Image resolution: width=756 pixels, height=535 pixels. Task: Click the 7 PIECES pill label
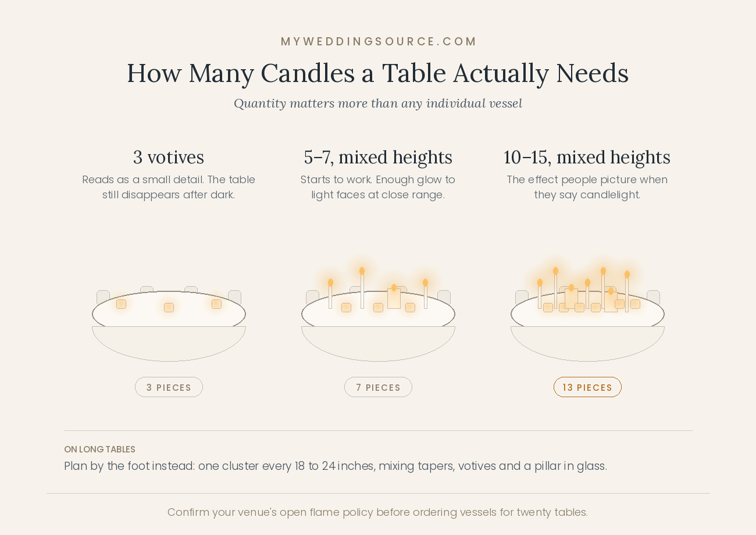(378, 387)
